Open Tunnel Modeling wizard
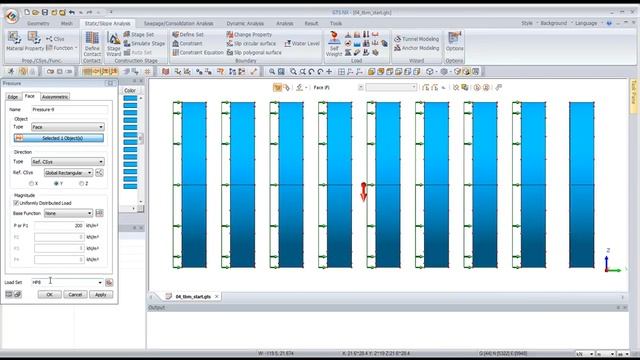The image size is (640, 360). (416, 39)
